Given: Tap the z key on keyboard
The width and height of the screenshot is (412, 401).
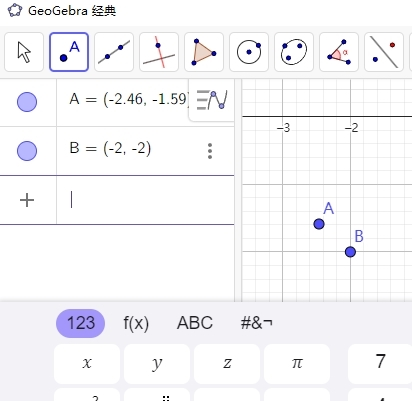Looking at the screenshot, I should (227, 364).
